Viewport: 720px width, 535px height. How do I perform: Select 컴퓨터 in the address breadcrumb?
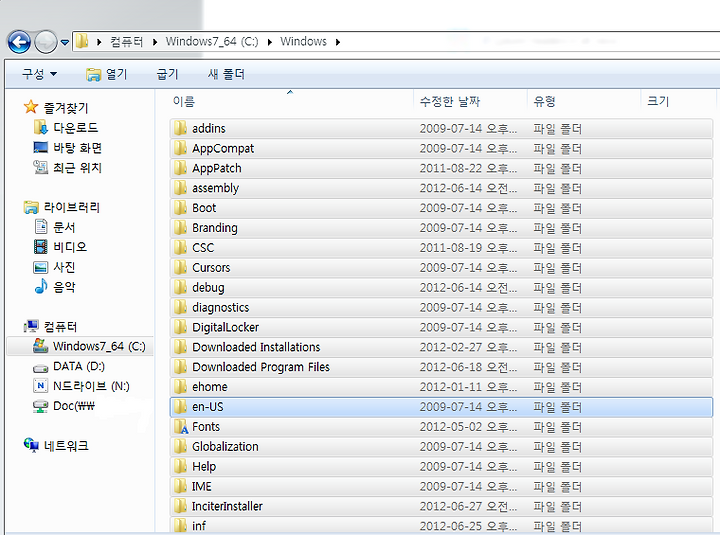click(126, 42)
